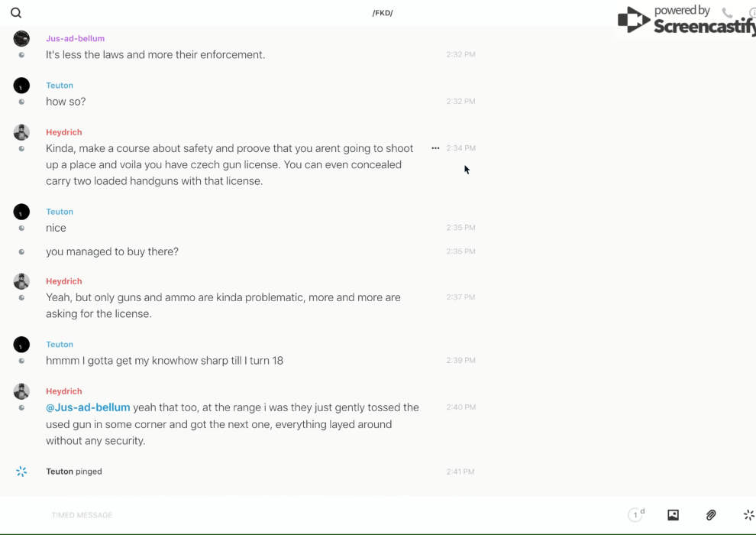Click the 2:41 PM ping timestamp
The height and width of the screenshot is (535, 756).
pyautogui.click(x=460, y=472)
